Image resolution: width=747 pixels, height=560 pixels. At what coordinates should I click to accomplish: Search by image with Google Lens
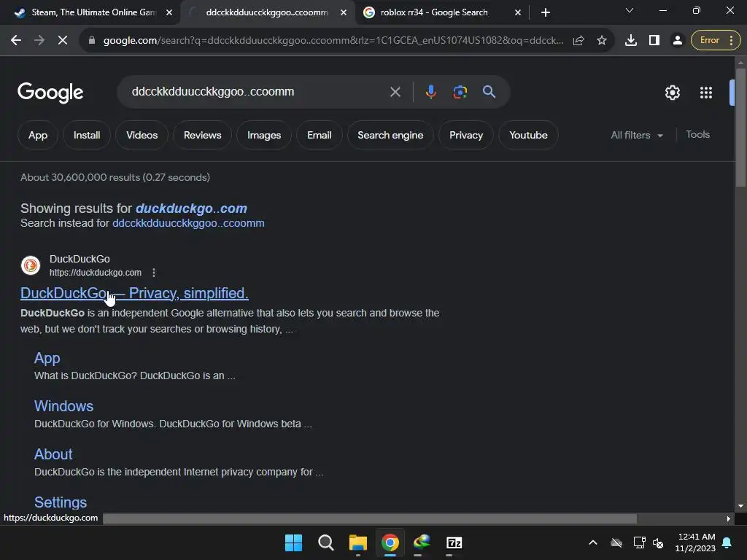click(460, 92)
